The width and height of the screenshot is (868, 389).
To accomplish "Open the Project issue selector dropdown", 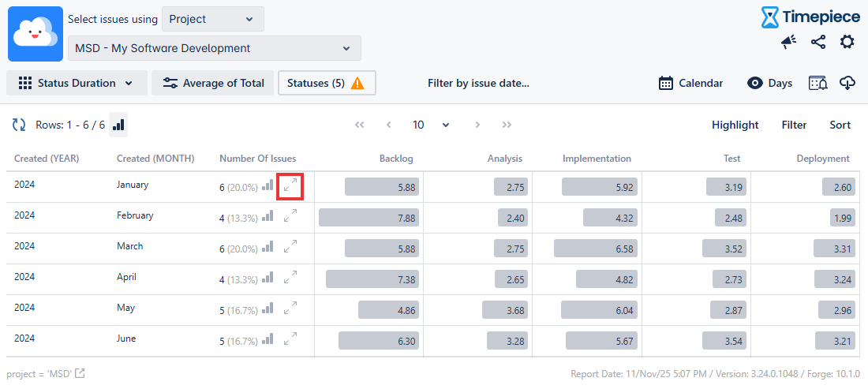I will tap(212, 19).
